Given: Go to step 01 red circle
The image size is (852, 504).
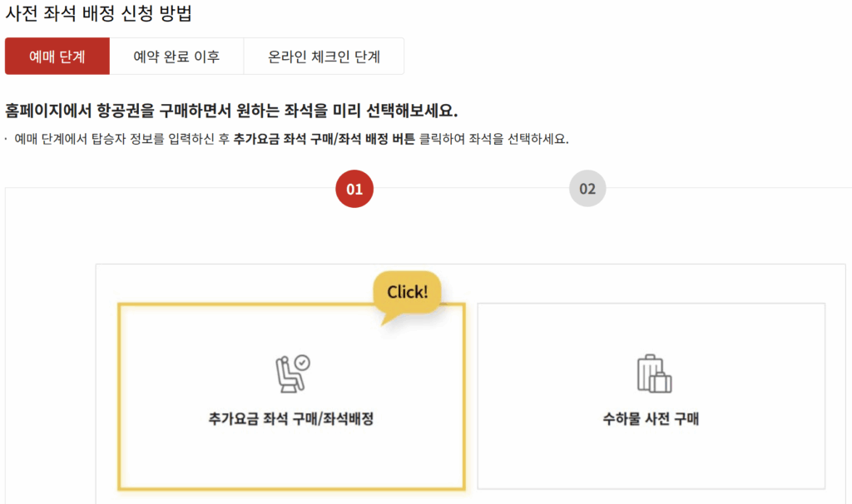Looking at the screenshot, I should (x=354, y=189).
